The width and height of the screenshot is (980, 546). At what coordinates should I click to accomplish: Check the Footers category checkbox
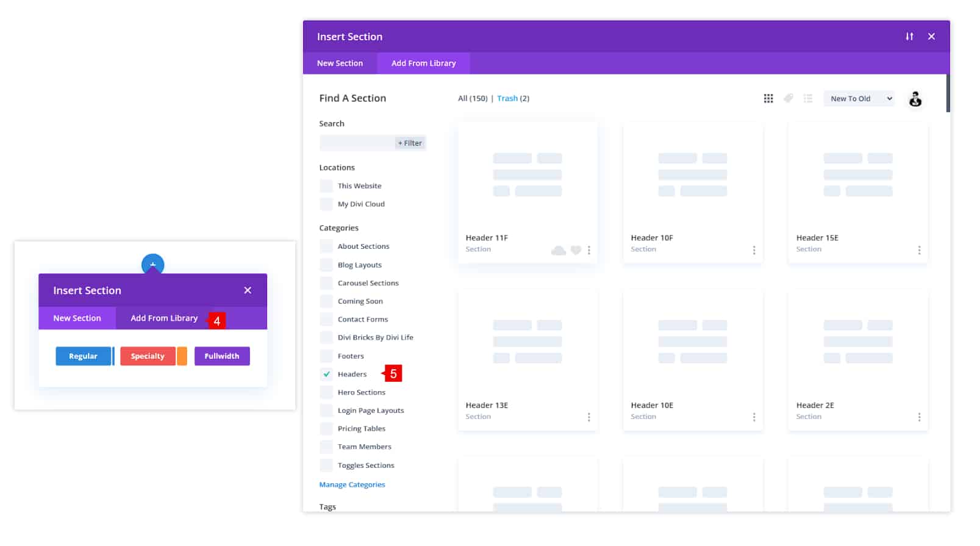pos(327,356)
